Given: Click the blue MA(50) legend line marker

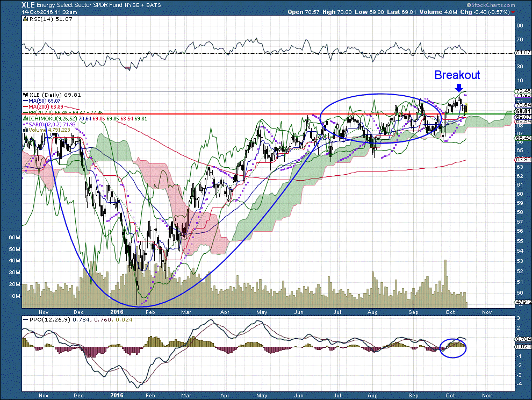Looking at the screenshot, I should pyautogui.click(x=25, y=101).
